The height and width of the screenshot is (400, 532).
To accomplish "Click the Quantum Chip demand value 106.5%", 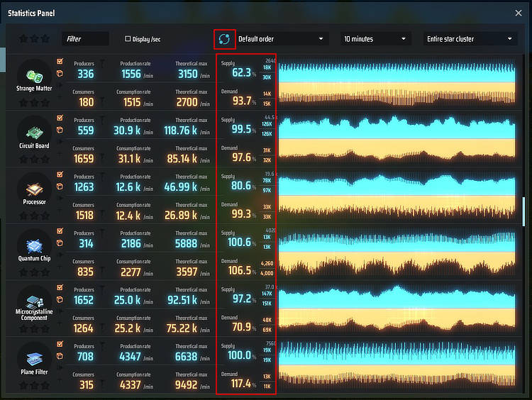I will click(x=242, y=270).
